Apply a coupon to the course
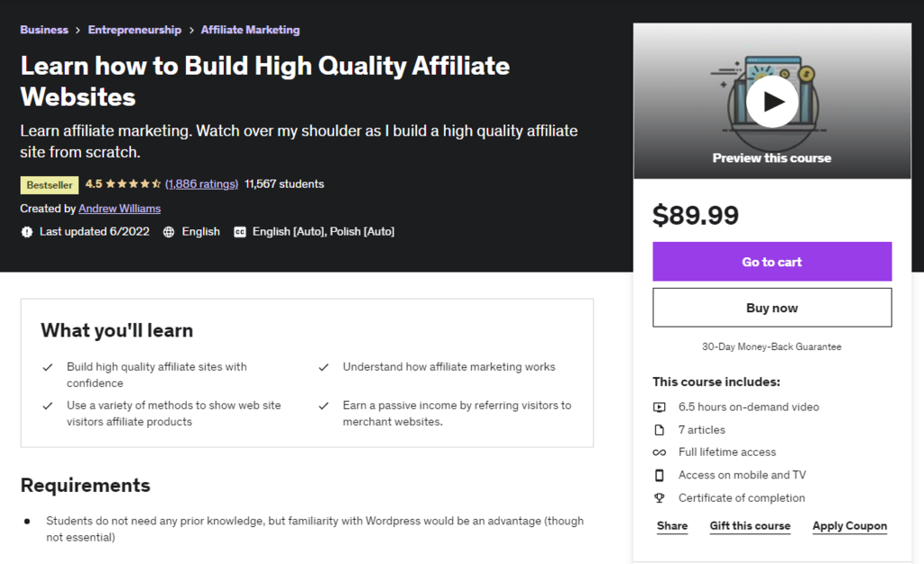This screenshot has width=924, height=564. coord(849,525)
